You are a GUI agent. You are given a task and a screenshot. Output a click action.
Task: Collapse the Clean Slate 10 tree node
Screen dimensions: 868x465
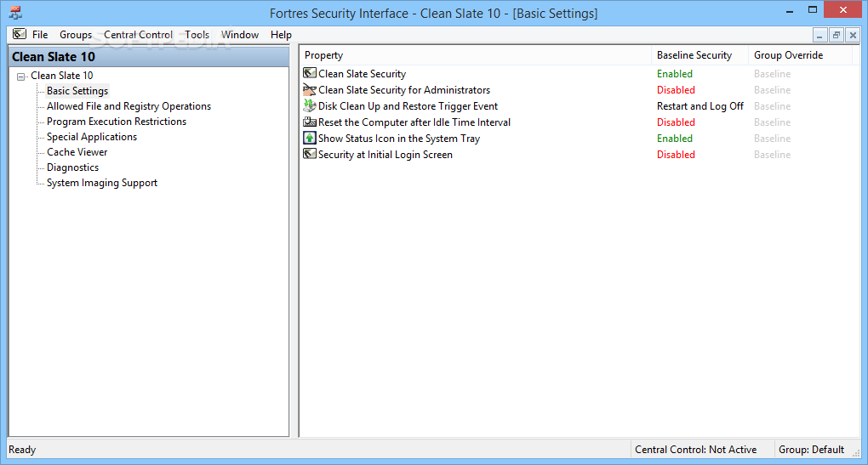[21, 77]
